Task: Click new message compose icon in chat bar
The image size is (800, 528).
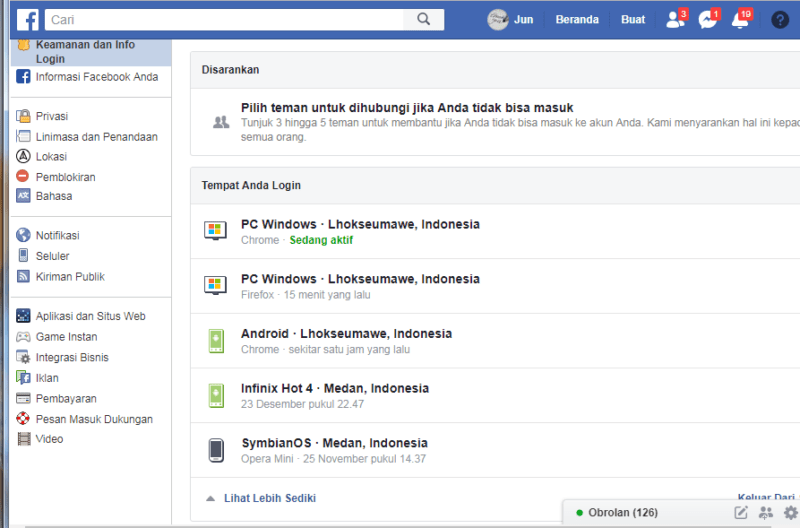Action: click(x=741, y=512)
